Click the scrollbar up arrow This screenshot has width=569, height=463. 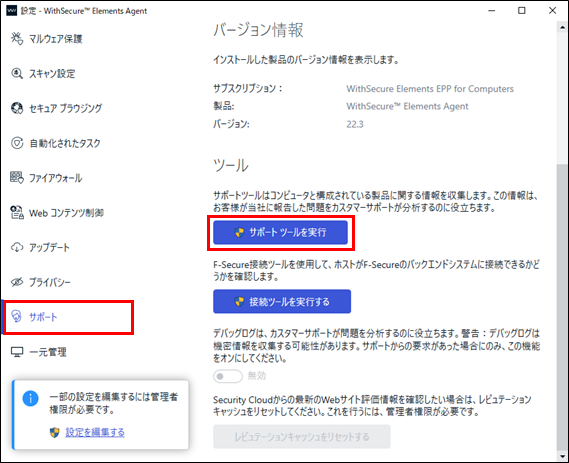click(x=562, y=27)
